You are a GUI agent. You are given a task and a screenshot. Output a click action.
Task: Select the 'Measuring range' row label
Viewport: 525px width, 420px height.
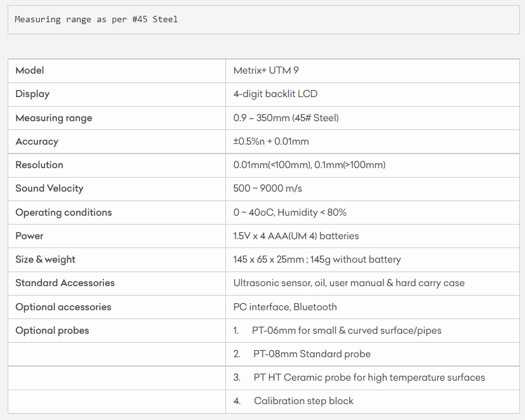[x=54, y=118]
